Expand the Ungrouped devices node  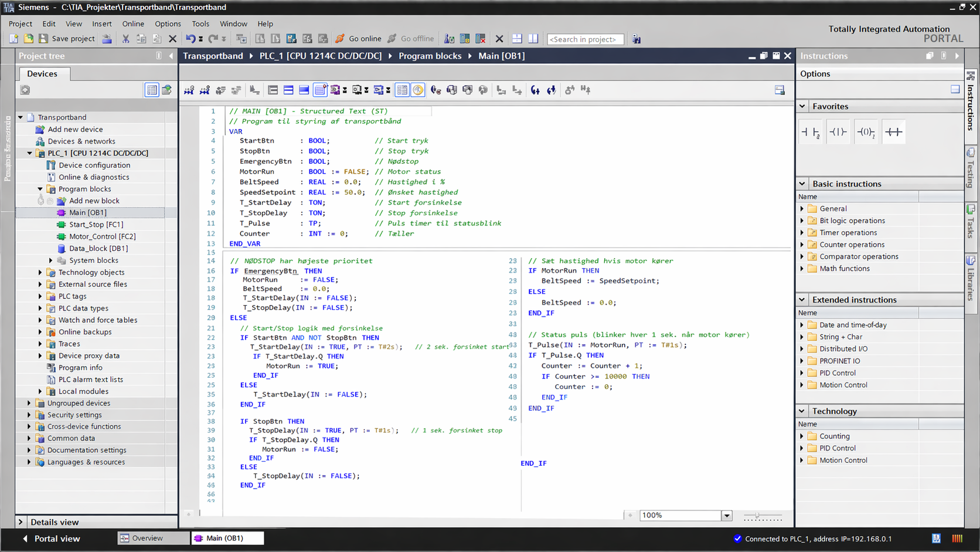point(29,403)
